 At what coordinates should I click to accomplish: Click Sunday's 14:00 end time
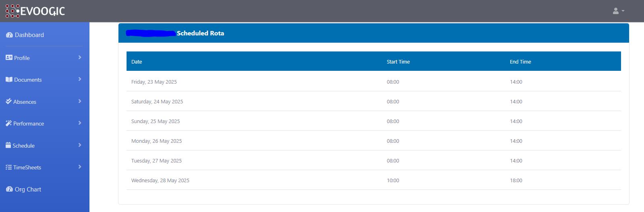[x=516, y=121]
